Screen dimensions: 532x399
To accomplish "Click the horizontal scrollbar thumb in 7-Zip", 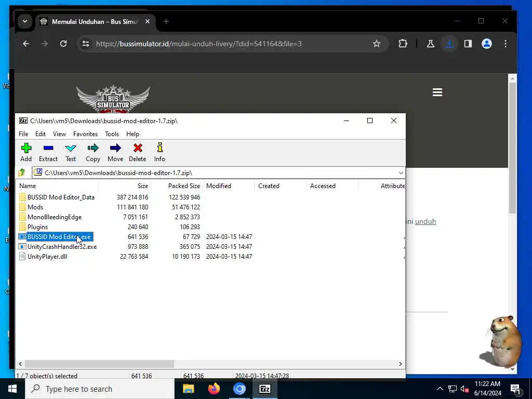I will tap(99, 364).
